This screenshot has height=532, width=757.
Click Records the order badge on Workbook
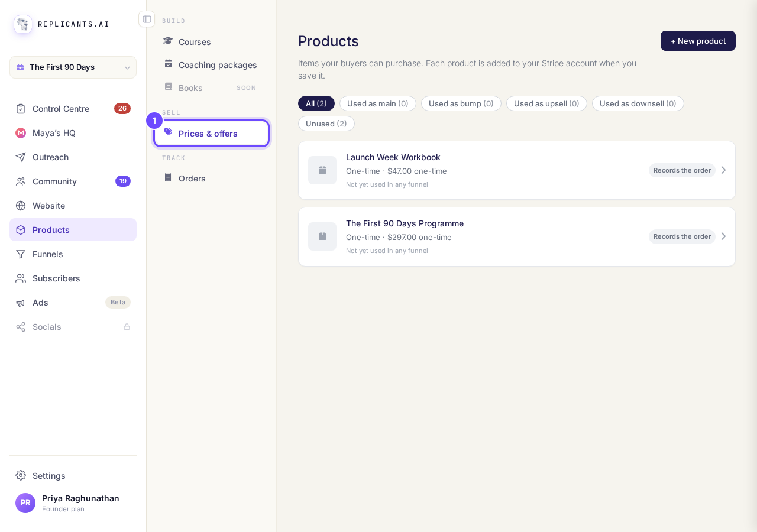(x=682, y=170)
